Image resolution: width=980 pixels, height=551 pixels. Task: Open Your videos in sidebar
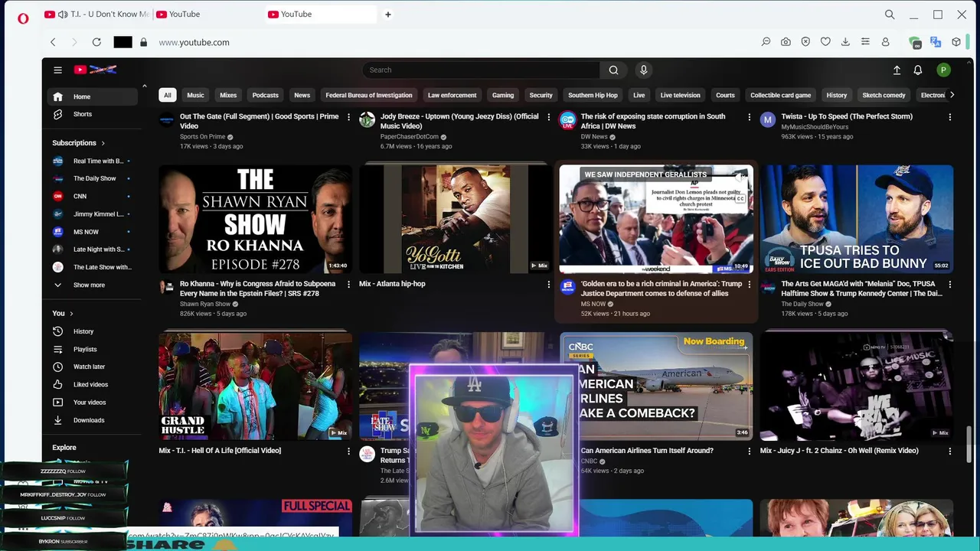tap(92, 403)
